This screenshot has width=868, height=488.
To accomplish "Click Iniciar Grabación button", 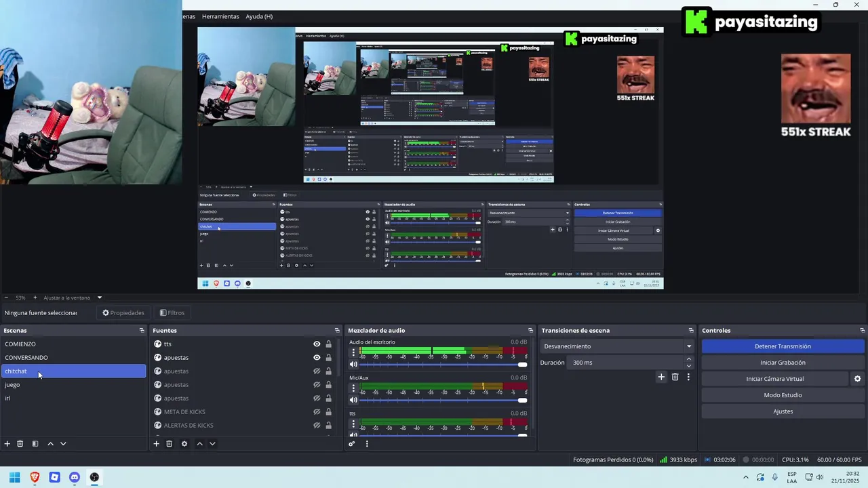I will (x=783, y=363).
